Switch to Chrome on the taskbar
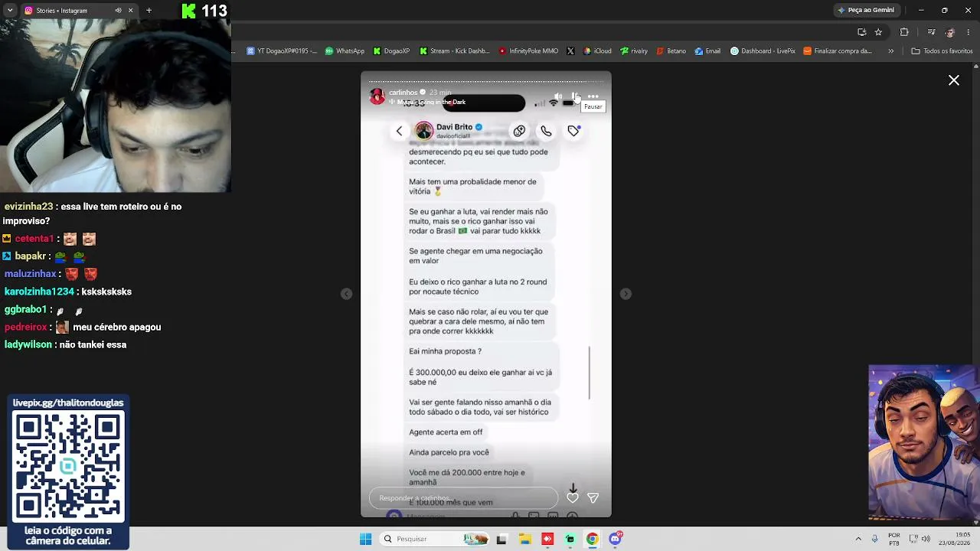980x551 pixels. click(592, 539)
